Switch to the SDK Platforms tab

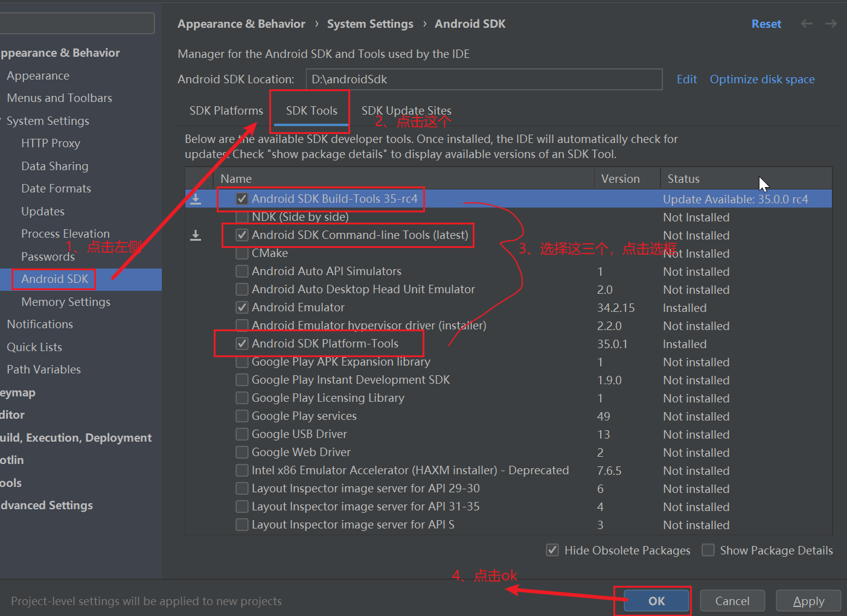coord(226,110)
